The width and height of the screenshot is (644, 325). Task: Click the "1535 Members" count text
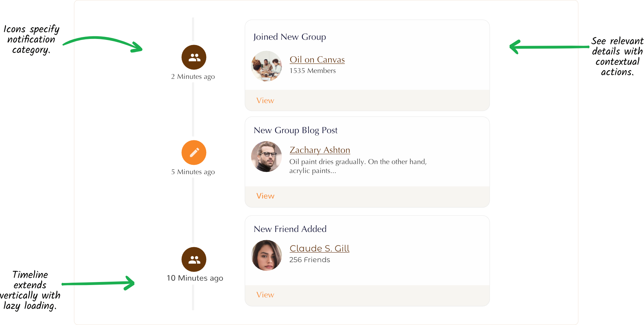(x=312, y=71)
